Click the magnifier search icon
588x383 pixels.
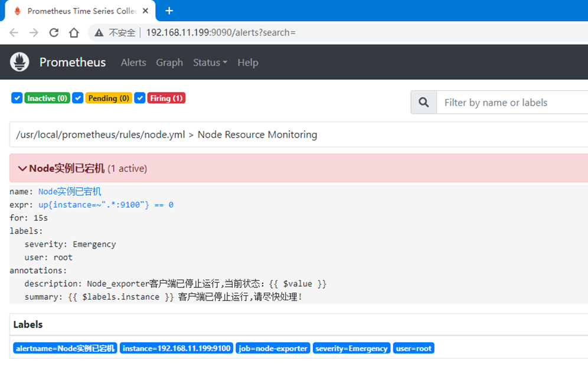[424, 102]
